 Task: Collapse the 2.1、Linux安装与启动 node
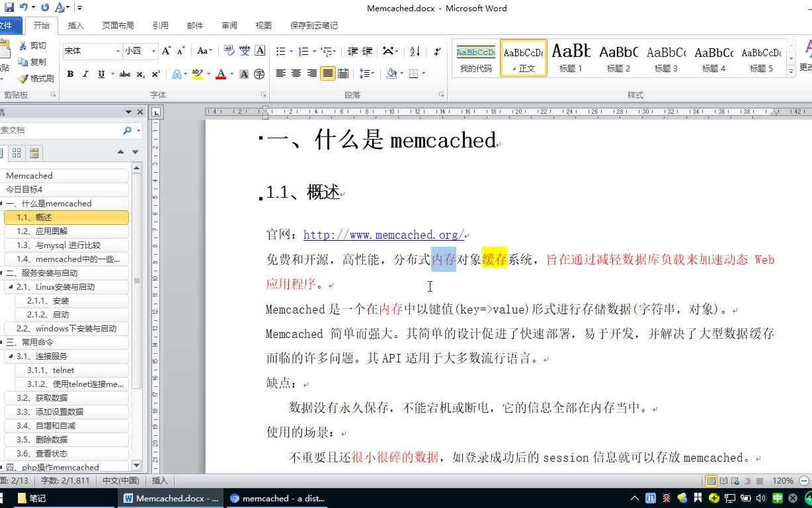coord(11,287)
